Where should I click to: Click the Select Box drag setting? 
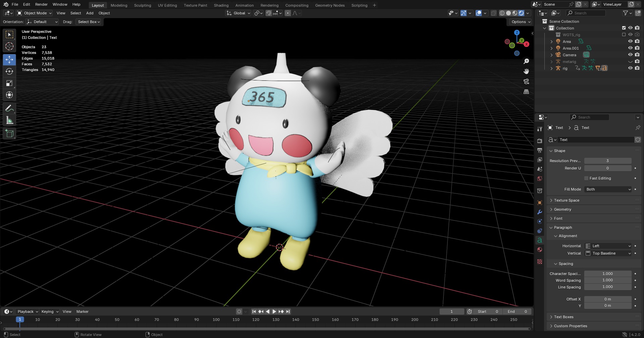[89, 22]
